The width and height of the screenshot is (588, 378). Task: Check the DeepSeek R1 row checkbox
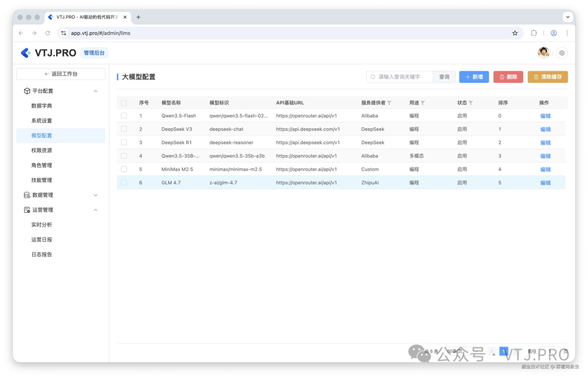pos(124,142)
